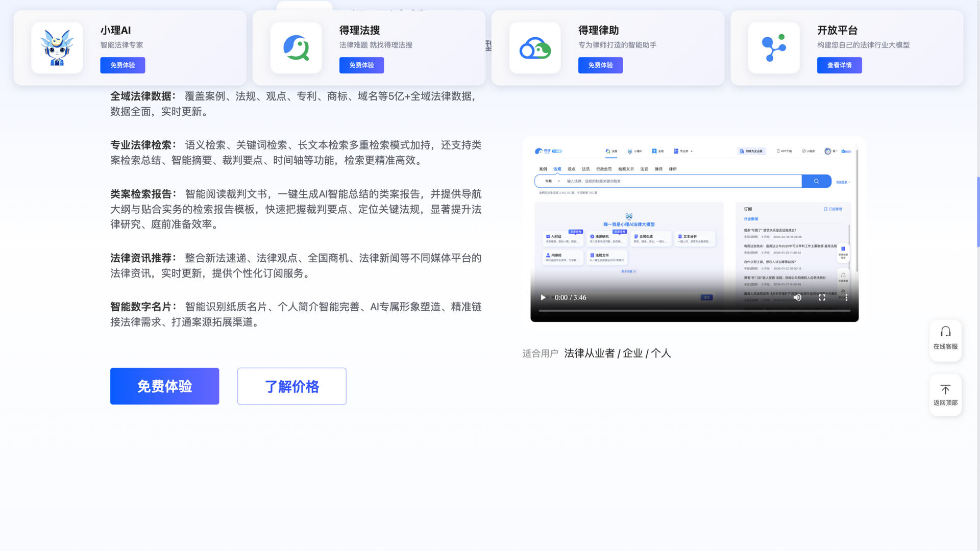
Task: Click the large 免费体验 button
Action: [x=164, y=386]
